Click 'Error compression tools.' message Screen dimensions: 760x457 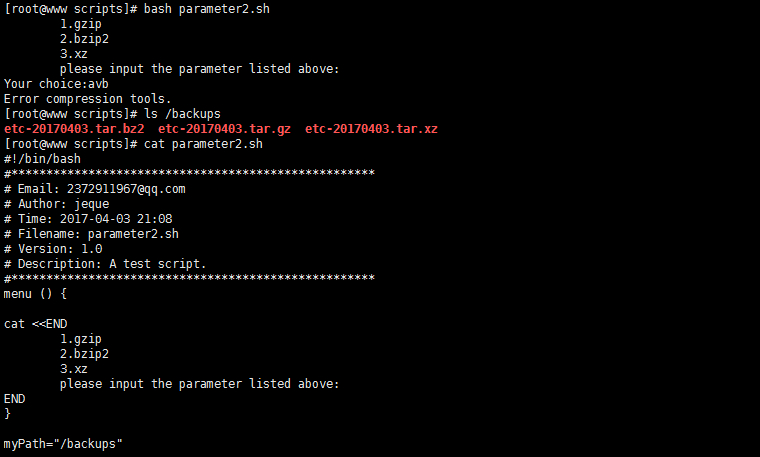(x=88, y=99)
